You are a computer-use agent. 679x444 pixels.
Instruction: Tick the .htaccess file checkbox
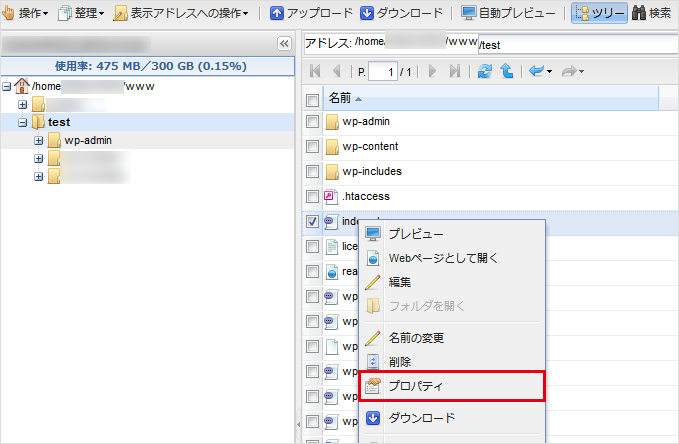(313, 196)
